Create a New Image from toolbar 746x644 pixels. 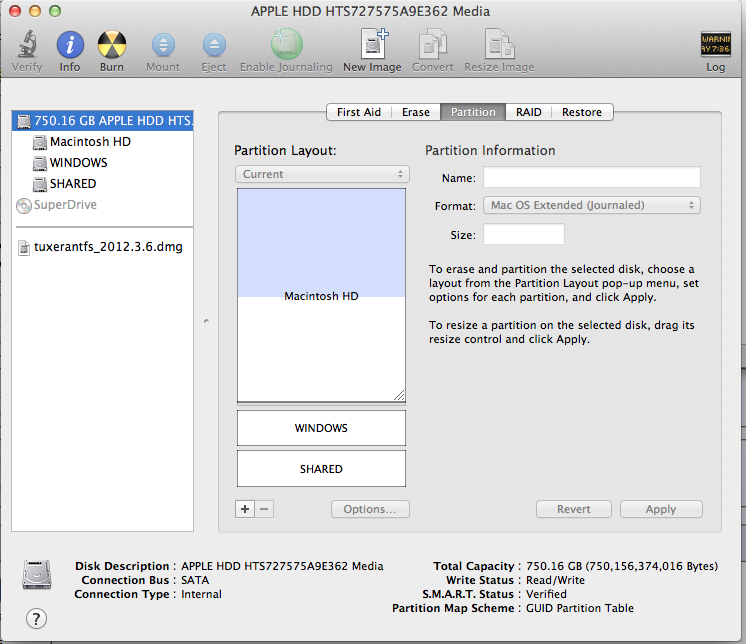373,44
